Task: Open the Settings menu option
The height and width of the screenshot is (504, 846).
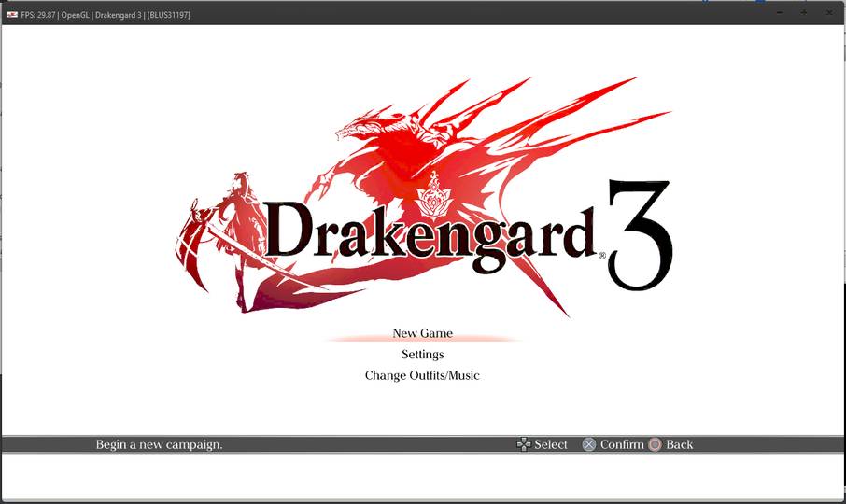Action: [422, 354]
